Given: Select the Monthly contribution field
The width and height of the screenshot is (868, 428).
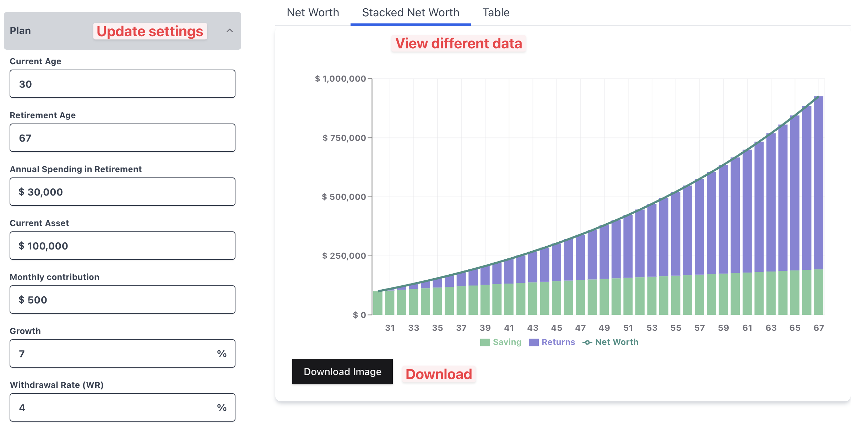Looking at the screenshot, I should (x=122, y=300).
